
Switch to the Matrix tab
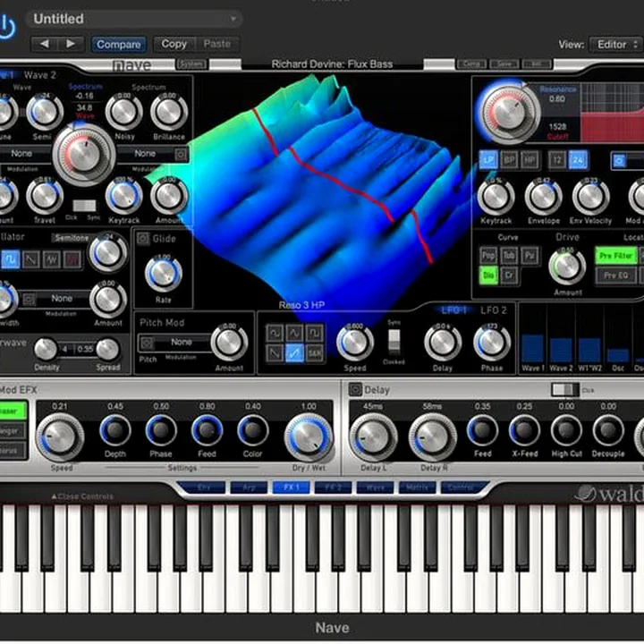click(417, 487)
